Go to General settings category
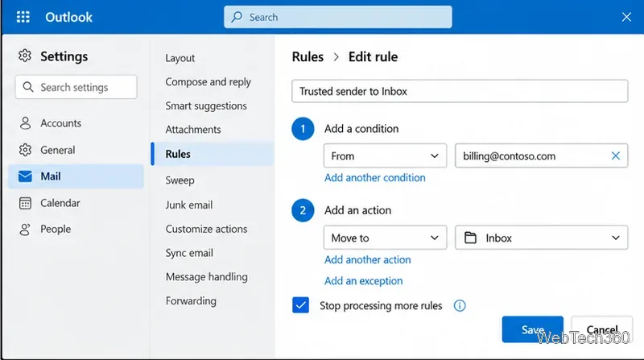The height and width of the screenshot is (360, 644). click(x=76, y=150)
